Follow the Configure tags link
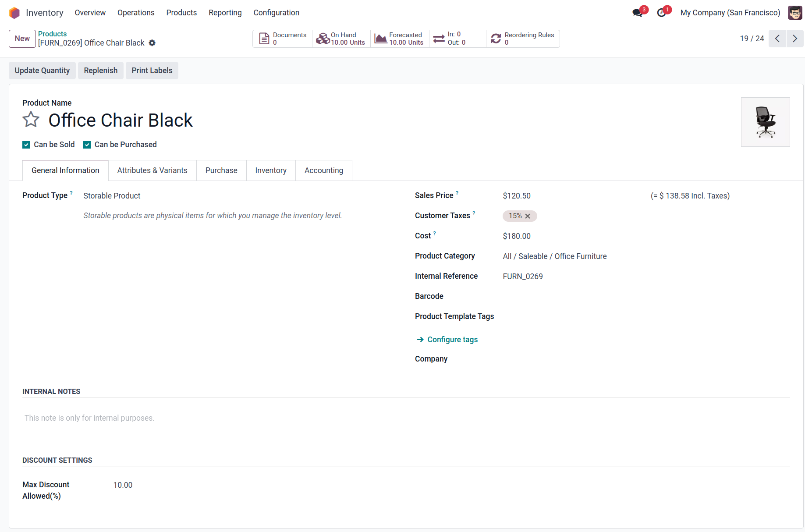Image resolution: width=805 pixels, height=532 pixels. click(452, 340)
